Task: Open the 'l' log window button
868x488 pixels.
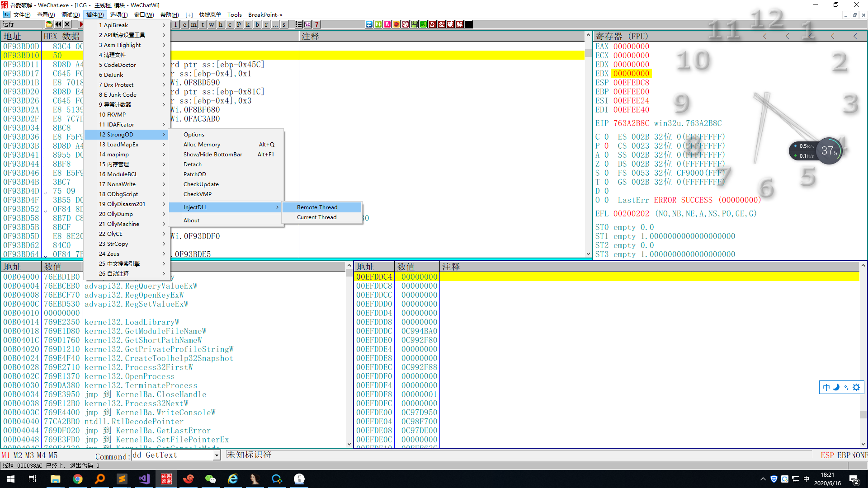Action: pyautogui.click(x=176, y=24)
